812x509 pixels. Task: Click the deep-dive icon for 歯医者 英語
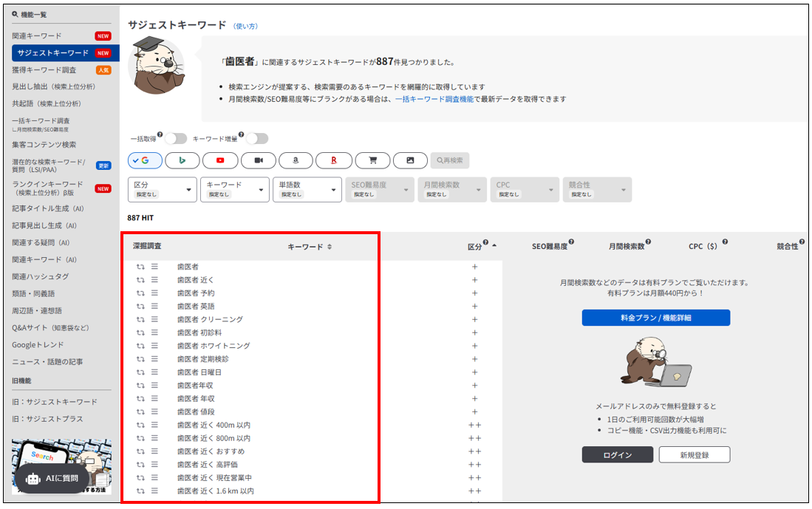140,307
